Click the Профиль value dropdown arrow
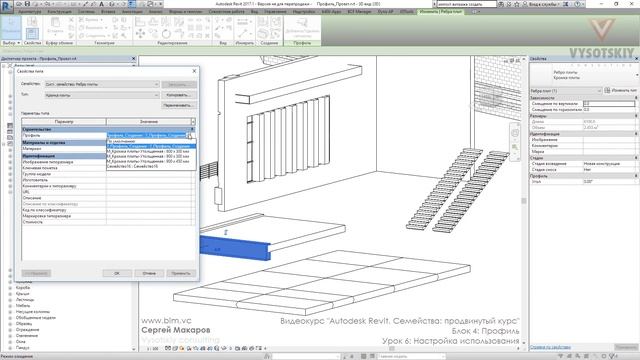Screen dimensions: 640x360 click(x=189, y=135)
